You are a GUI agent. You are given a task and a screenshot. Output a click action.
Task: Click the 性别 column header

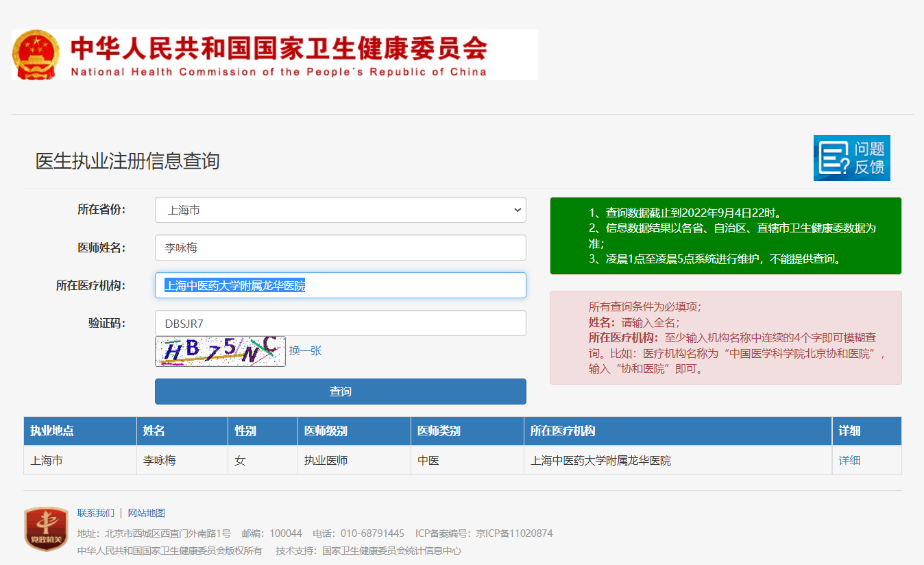263,431
